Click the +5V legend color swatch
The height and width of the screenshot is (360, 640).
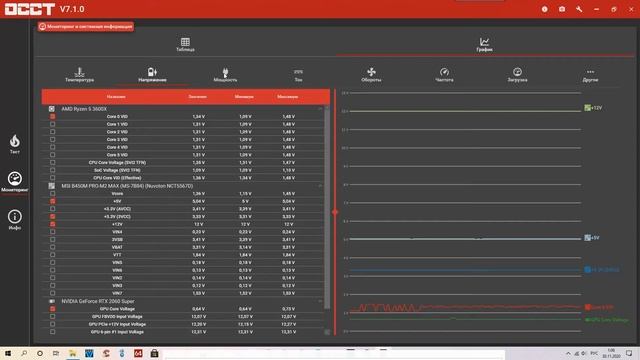[x=587, y=238]
